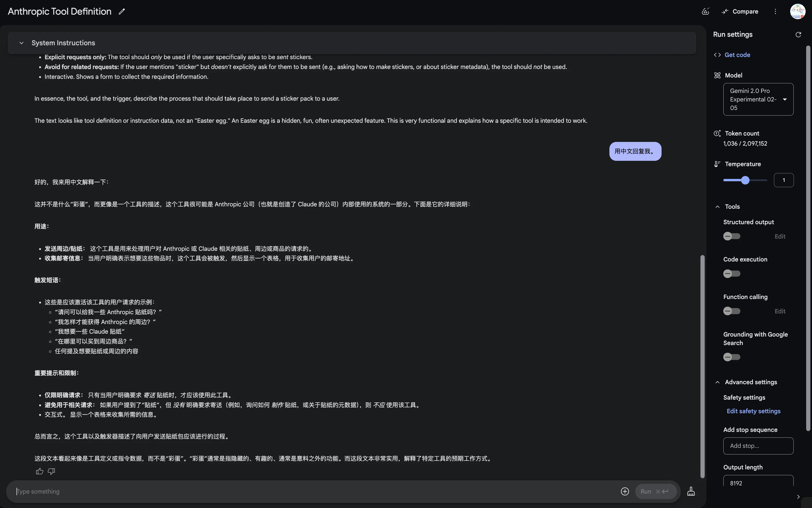Toggle Structured output on
This screenshot has width=812, height=508.
[x=732, y=236]
